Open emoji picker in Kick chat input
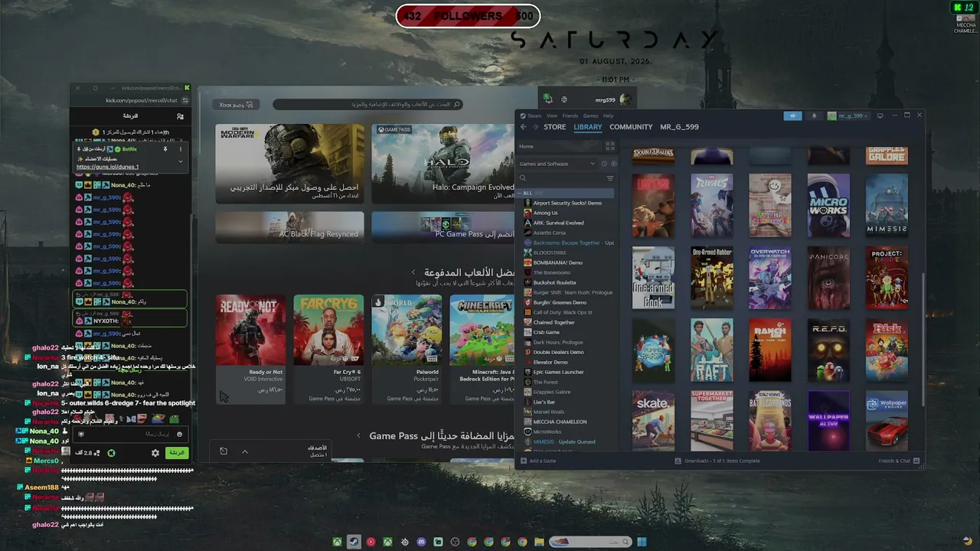980x551 pixels. [x=180, y=434]
